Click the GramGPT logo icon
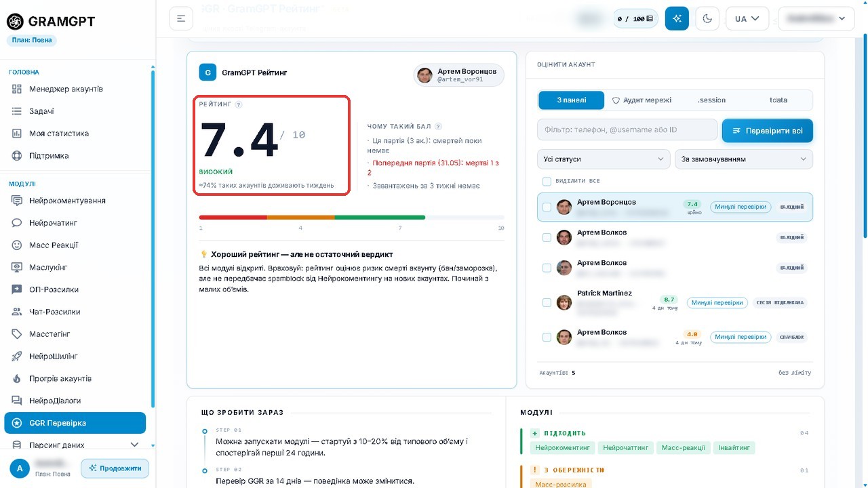868x488 pixels. click(15, 22)
